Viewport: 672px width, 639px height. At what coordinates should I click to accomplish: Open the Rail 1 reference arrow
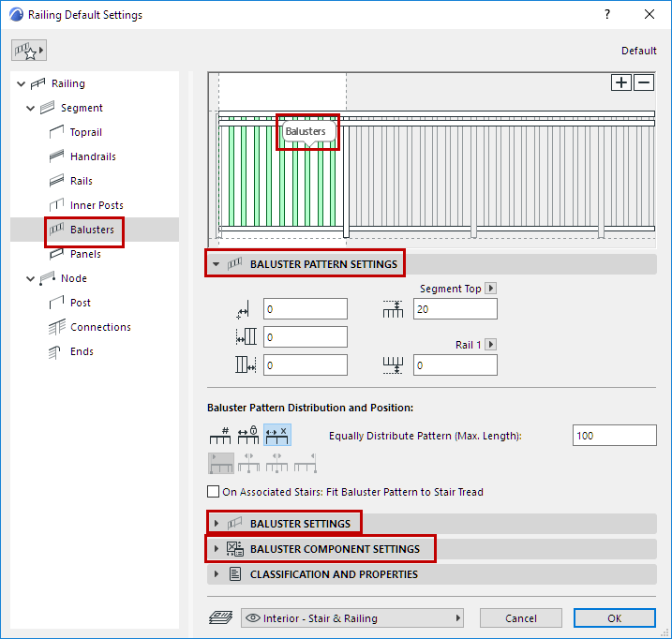pos(491,345)
